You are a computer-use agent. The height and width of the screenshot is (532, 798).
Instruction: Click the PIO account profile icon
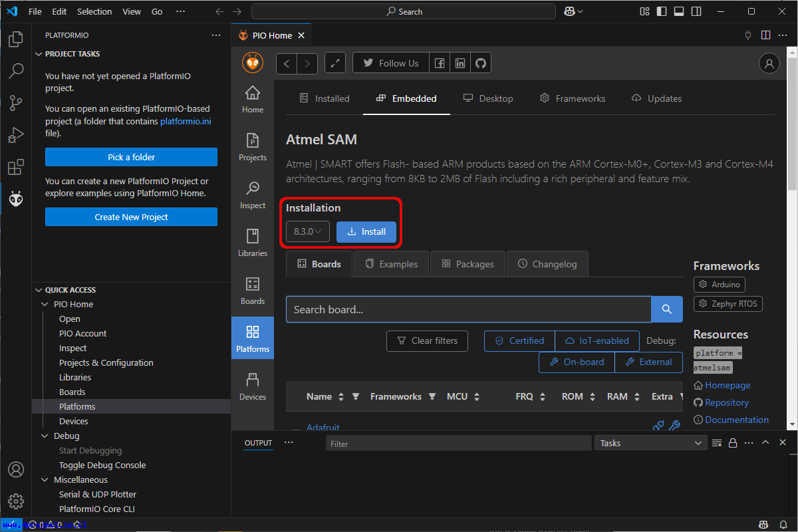769,63
